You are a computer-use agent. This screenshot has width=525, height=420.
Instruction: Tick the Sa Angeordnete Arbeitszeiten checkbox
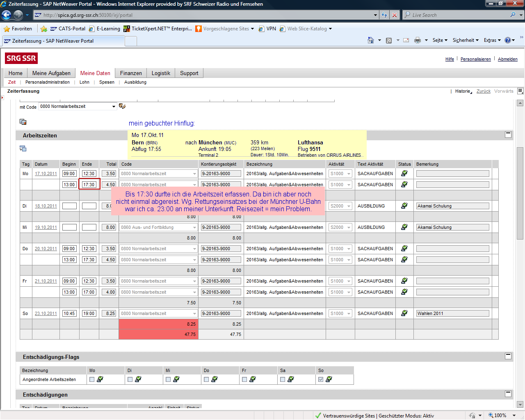pos(283,379)
